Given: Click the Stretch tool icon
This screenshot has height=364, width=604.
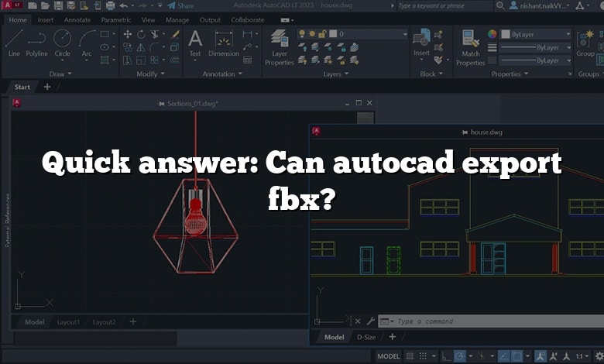Looking at the screenshot, I should (x=128, y=60).
